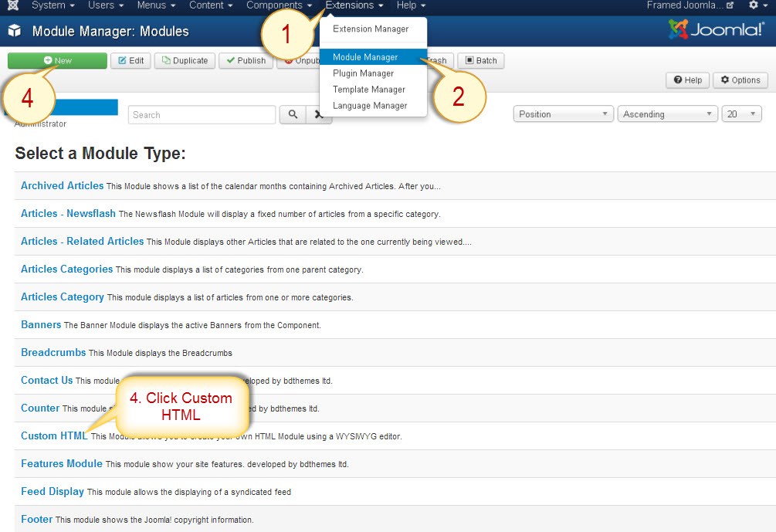This screenshot has height=532, width=776.
Task: Choose Custom HTML module type
Action: [54, 435]
